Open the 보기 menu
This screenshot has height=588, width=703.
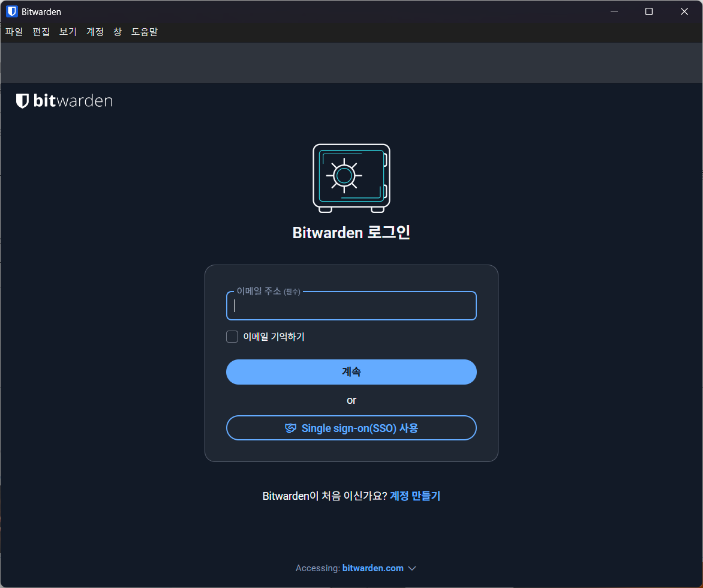pyautogui.click(x=67, y=32)
